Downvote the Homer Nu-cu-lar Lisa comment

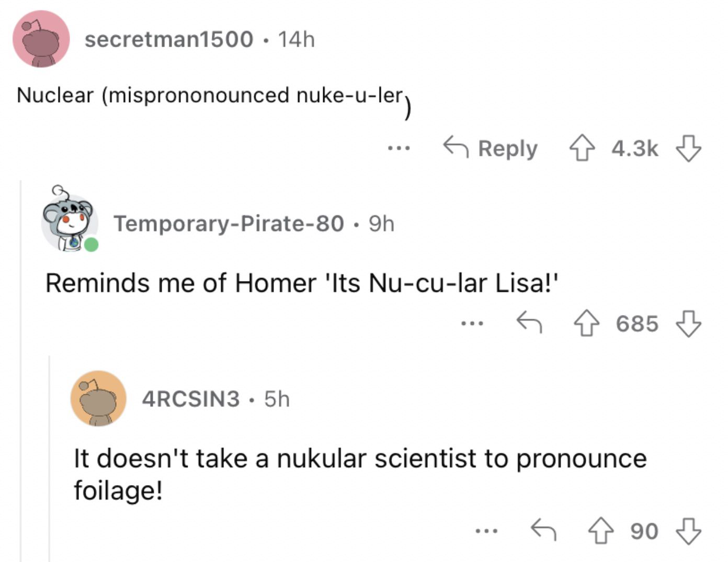(x=688, y=323)
